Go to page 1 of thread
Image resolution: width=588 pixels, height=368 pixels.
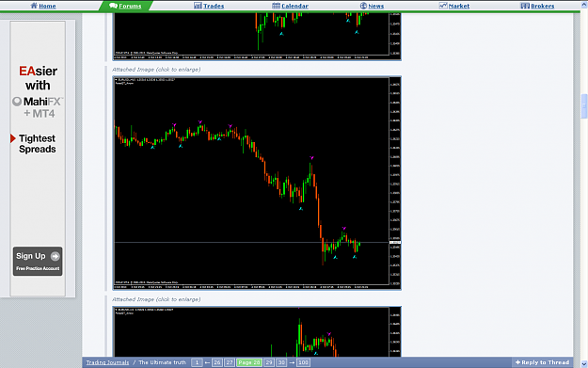click(x=197, y=362)
